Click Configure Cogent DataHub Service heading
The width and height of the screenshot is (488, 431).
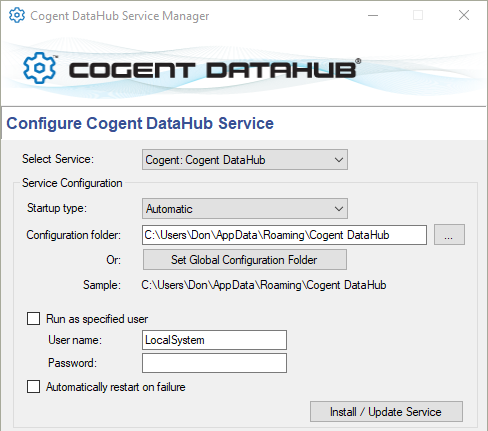[x=140, y=123]
